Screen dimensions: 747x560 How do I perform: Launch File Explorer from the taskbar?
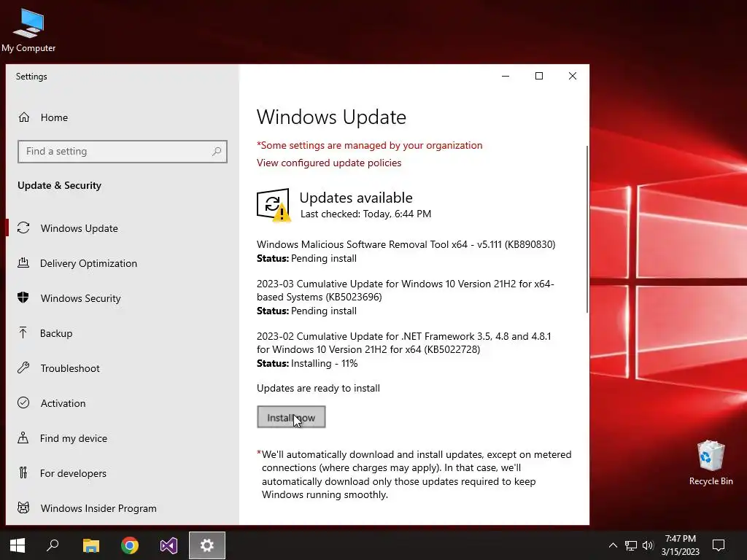coord(91,545)
